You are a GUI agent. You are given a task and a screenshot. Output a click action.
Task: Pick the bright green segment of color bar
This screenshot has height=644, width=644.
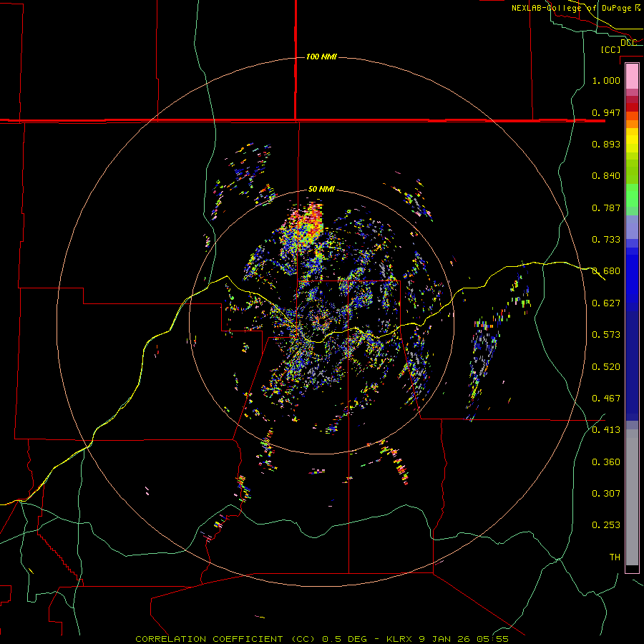632,195
